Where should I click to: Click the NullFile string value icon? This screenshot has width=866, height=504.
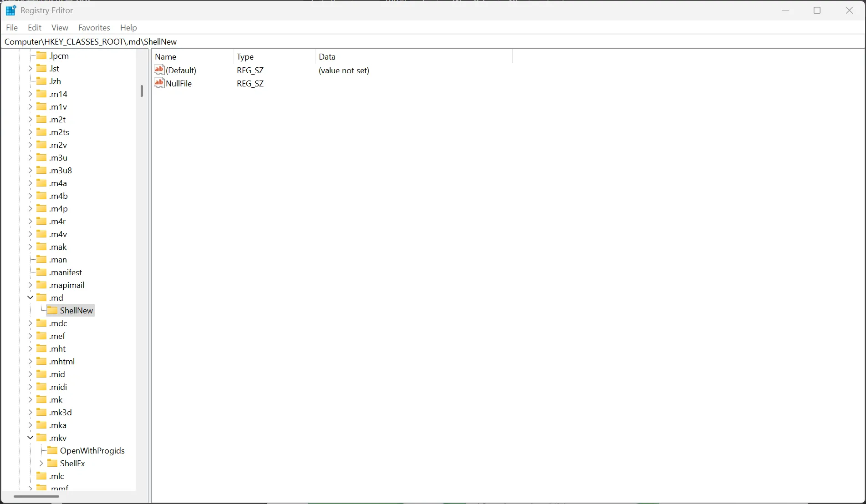[x=159, y=83]
